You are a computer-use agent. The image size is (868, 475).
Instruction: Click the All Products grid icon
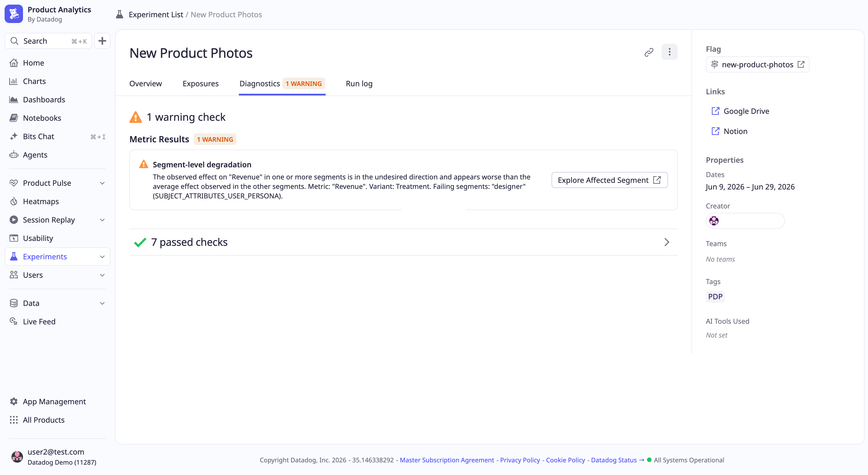[x=14, y=420]
